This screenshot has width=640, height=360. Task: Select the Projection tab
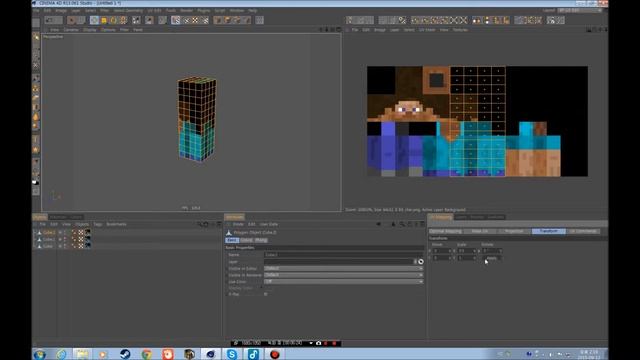point(514,231)
